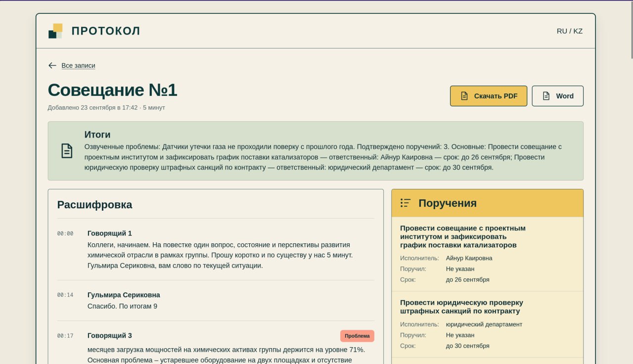Click the Итоги summary paragraph

323,157
